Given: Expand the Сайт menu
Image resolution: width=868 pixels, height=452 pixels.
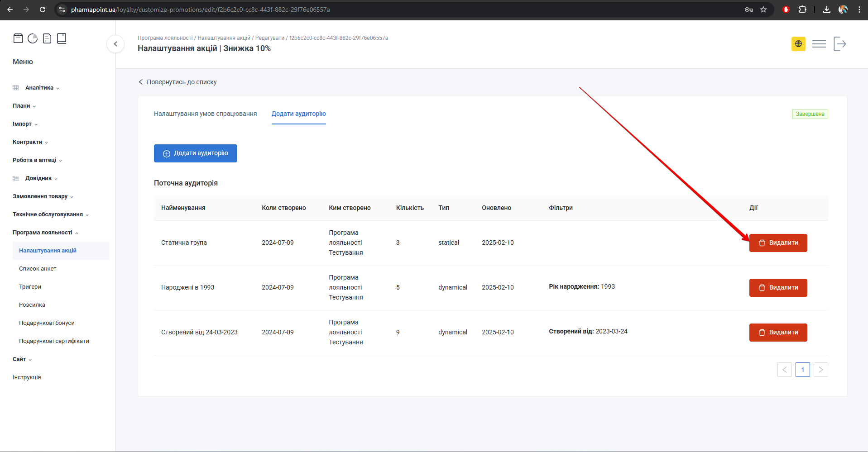Looking at the screenshot, I should pos(22,359).
